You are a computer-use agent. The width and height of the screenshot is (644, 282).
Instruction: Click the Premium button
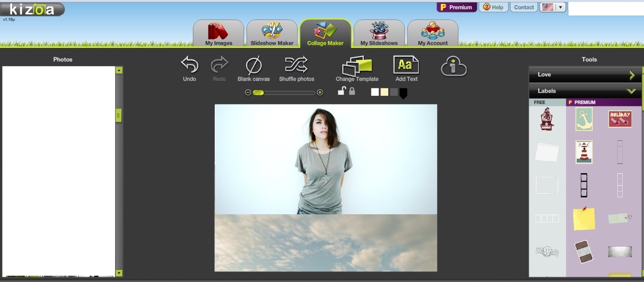point(456,7)
